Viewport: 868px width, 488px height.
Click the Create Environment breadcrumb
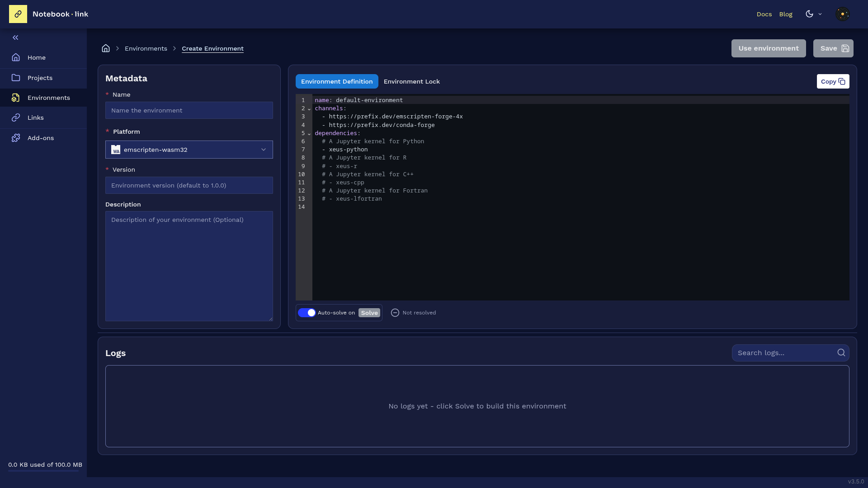212,48
